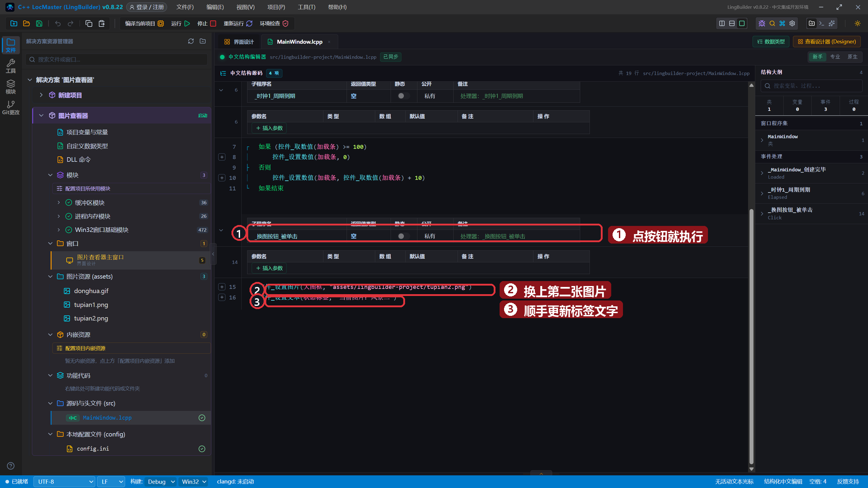
Task: Open the 帮助(H) menu
Action: 337,7
